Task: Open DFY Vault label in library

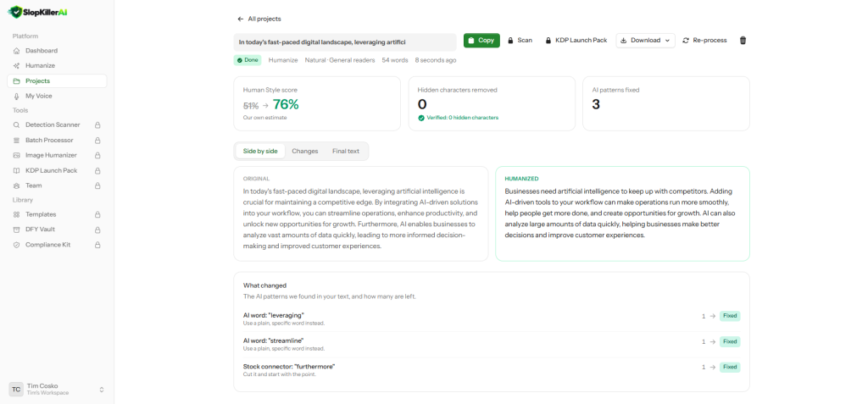Action: [x=40, y=230]
